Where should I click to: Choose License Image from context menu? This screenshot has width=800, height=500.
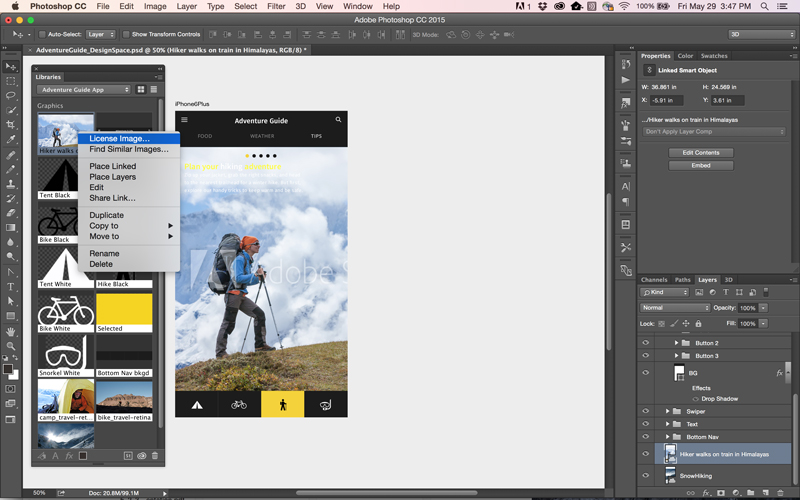point(119,139)
